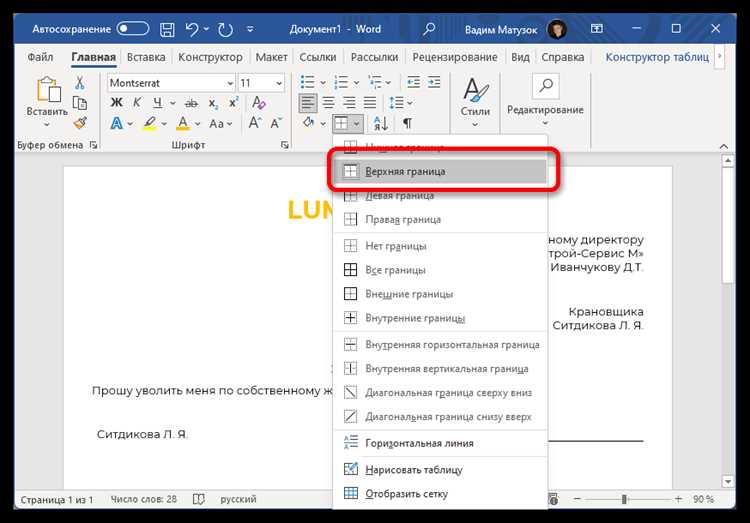
Task: Open the Montserrat font name dropdown
Action: click(x=230, y=83)
